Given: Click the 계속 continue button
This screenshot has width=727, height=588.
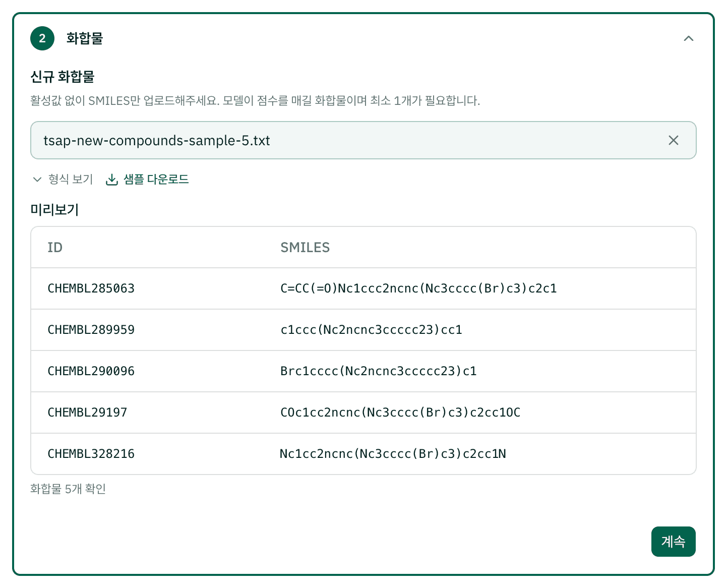Looking at the screenshot, I should coord(673,542).
